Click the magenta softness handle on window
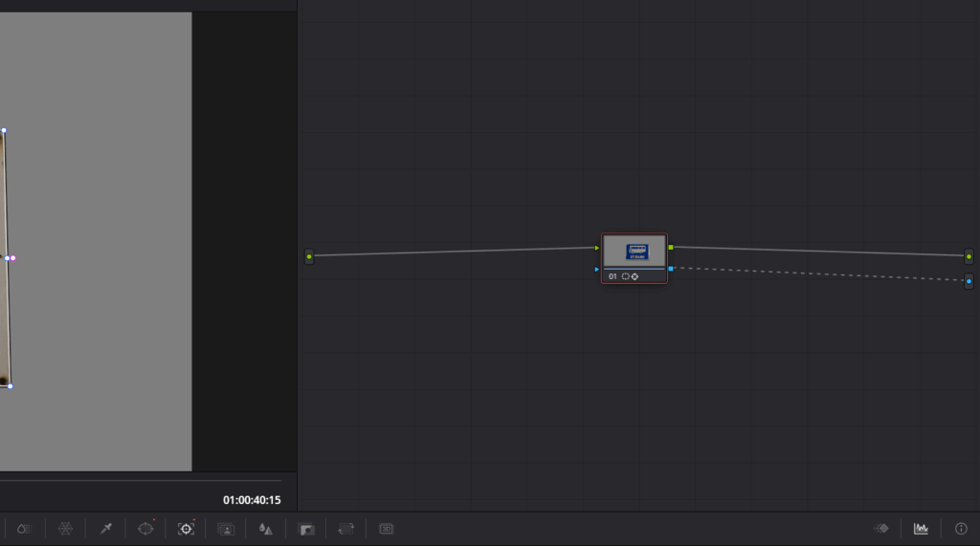The image size is (980, 546). [x=13, y=258]
